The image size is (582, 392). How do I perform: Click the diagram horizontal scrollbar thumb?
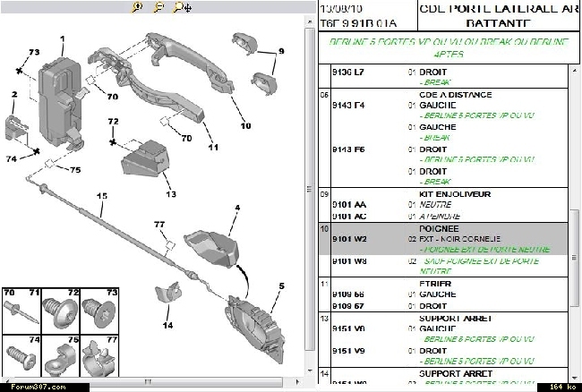pos(147,381)
